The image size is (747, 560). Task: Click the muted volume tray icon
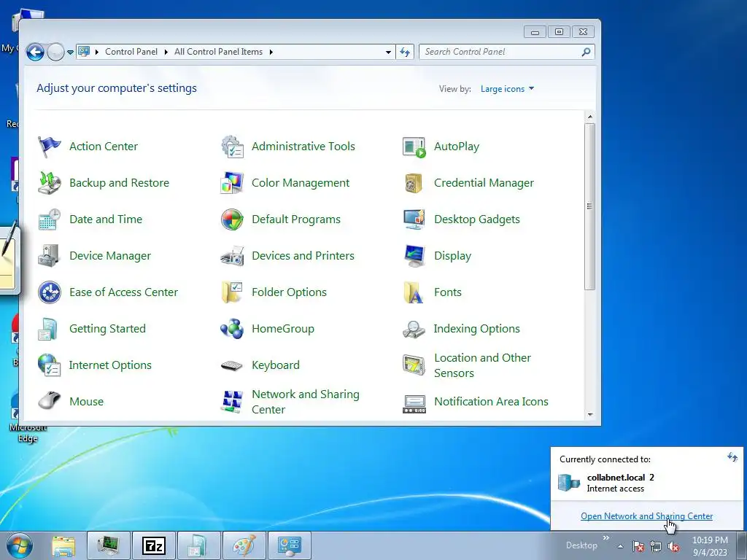(673, 546)
